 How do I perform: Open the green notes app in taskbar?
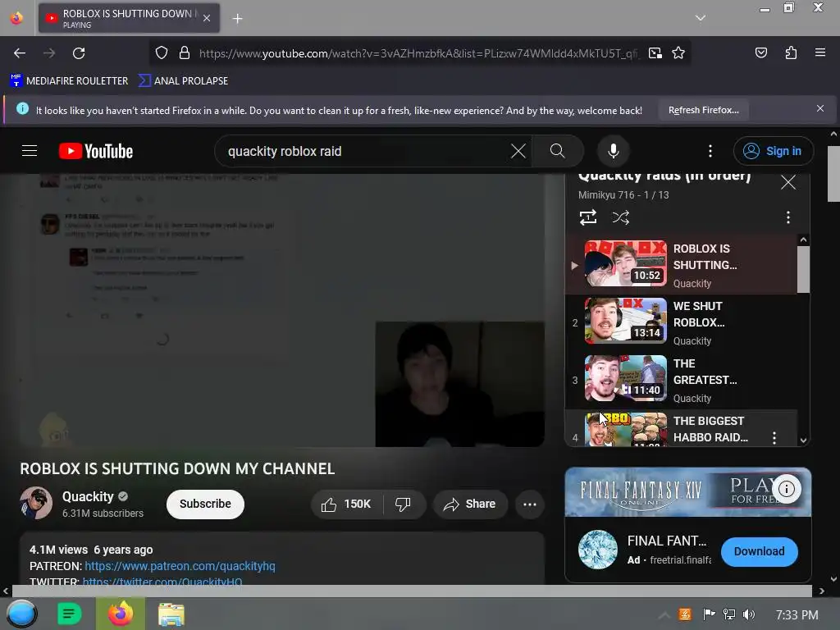point(70,614)
